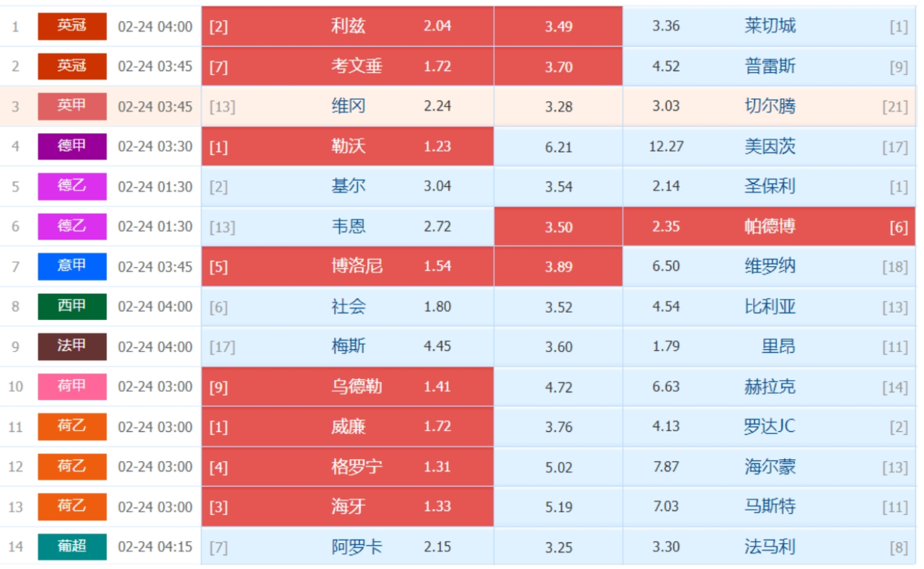Open the green 西甲 league badge

[72, 307]
